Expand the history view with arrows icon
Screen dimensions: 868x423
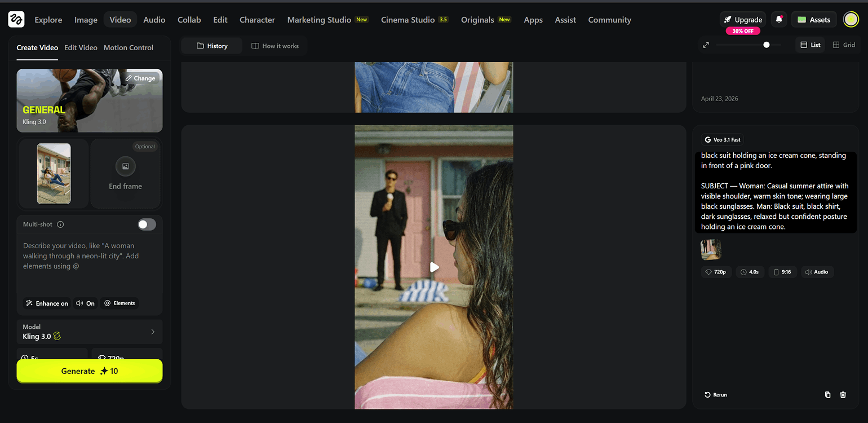click(706, 45)
